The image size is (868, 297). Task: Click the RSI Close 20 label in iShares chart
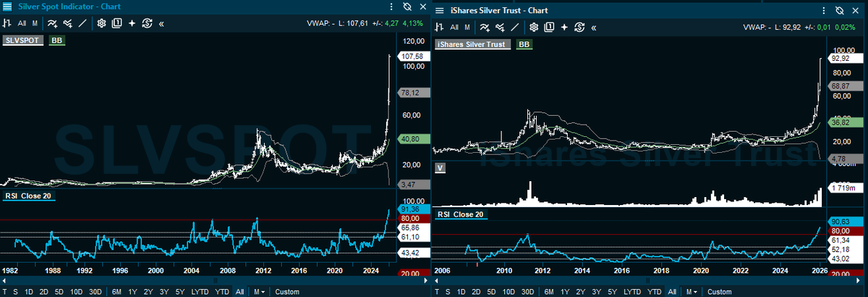461,214
